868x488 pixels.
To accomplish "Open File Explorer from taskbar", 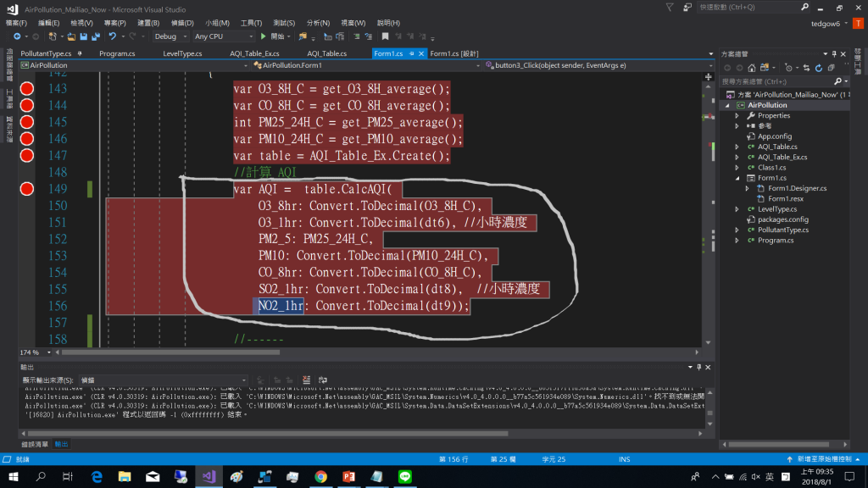I will 125,476.
